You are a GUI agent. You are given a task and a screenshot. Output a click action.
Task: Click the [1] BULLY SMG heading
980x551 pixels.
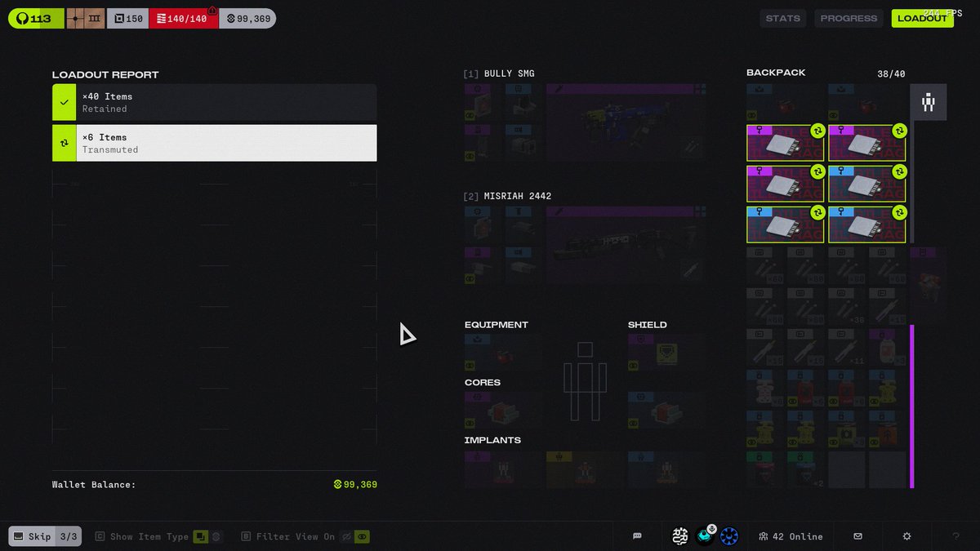[x=499, y=73]
